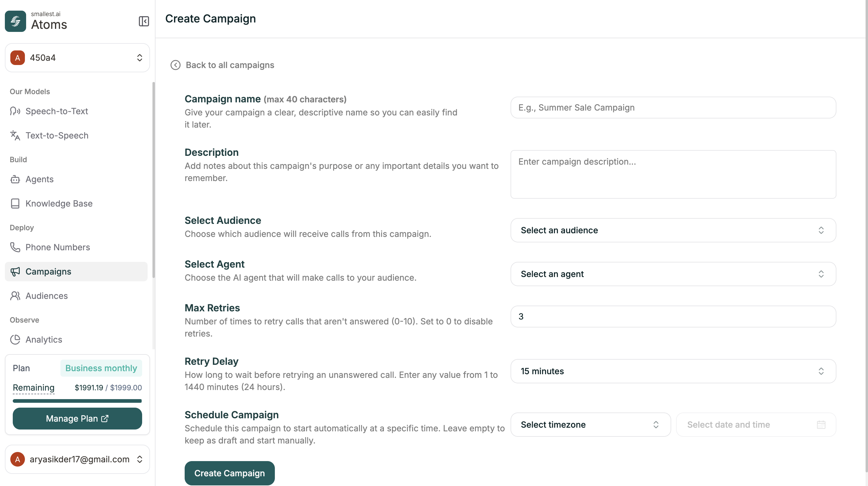Open Text-to-Speech from the sidebar icon
Image resolution: width=868 pixels, height=486 pixels.
pyautogui.click(x=15, y=135)
